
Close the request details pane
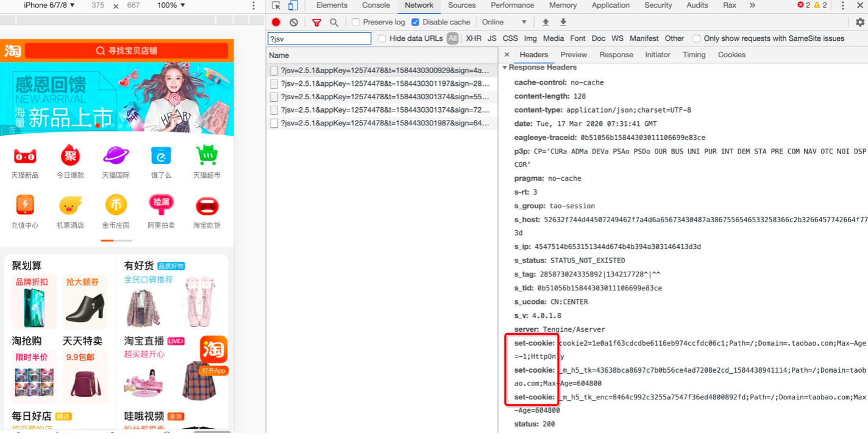pos(507,55)
